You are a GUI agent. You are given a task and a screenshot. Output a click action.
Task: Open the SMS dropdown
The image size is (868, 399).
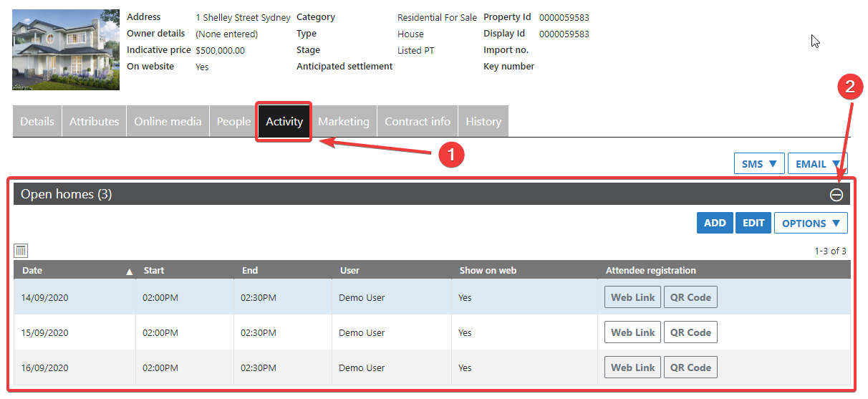coord(759,164)
